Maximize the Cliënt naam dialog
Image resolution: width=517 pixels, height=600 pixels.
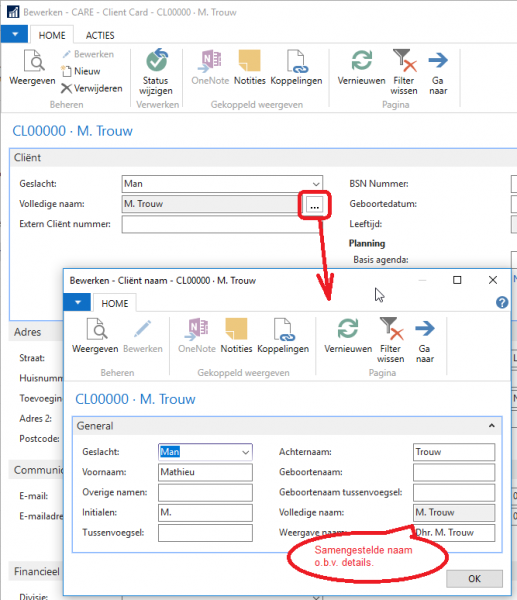[457, 280]
